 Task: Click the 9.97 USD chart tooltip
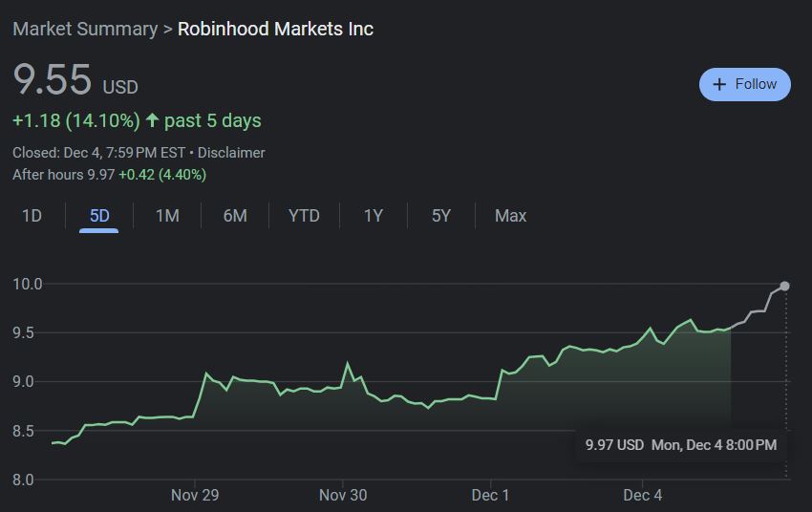pos(681,445)
